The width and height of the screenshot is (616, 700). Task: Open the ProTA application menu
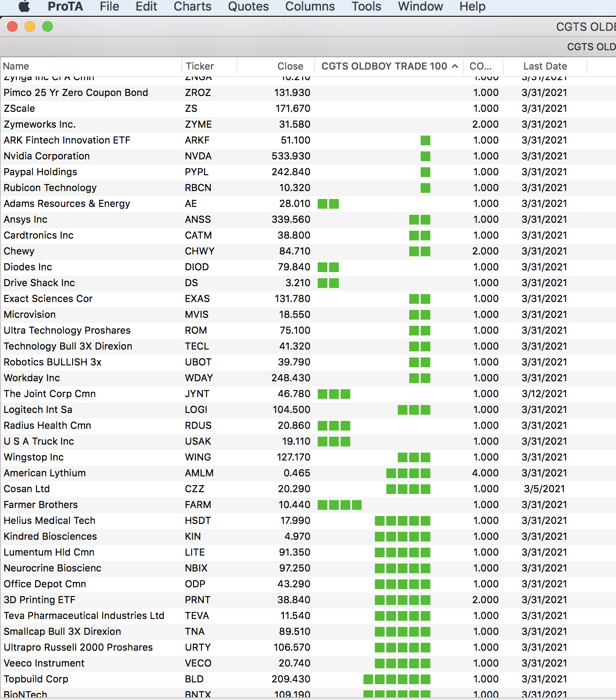pyautogui.click(x=65, y=7)
